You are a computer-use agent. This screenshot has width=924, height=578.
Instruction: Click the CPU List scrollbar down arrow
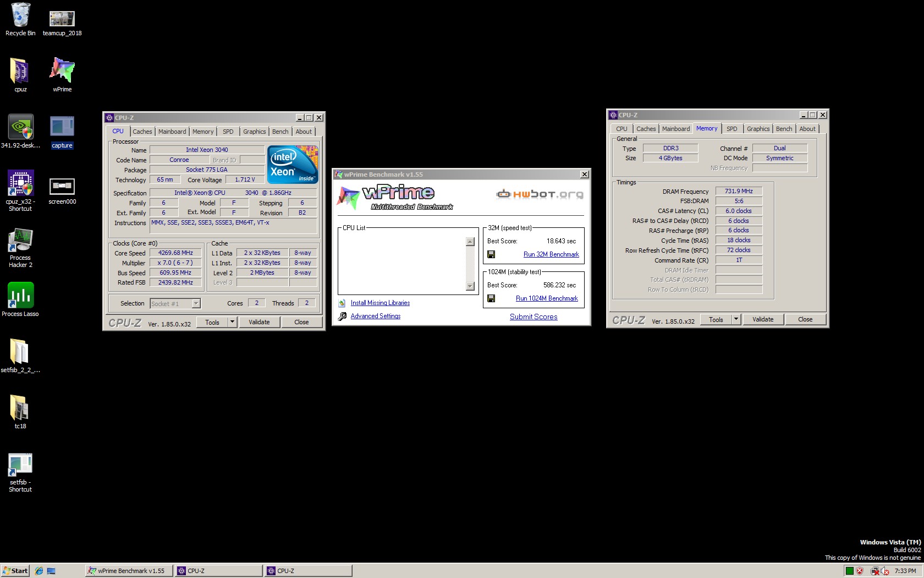pyautogui.click(x=470, y=286)
